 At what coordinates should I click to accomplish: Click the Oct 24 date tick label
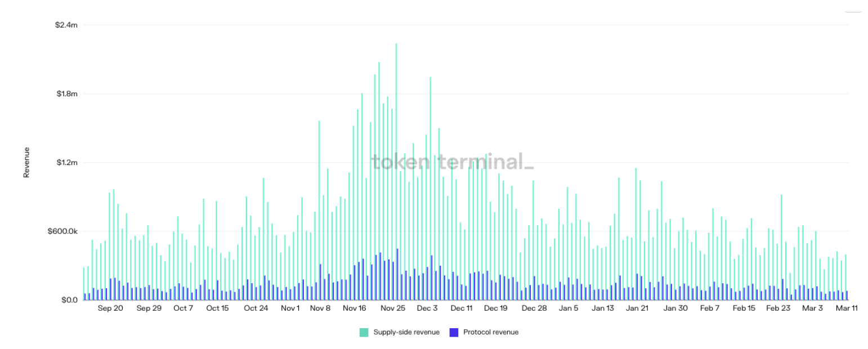pyautogui.click(x=256, y=308)
